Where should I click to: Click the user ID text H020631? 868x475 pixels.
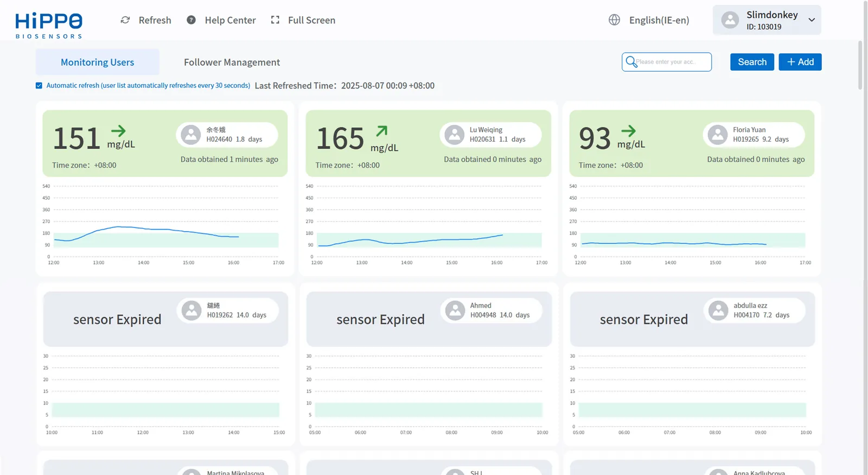pyautogui.click(x=482, y=140)
